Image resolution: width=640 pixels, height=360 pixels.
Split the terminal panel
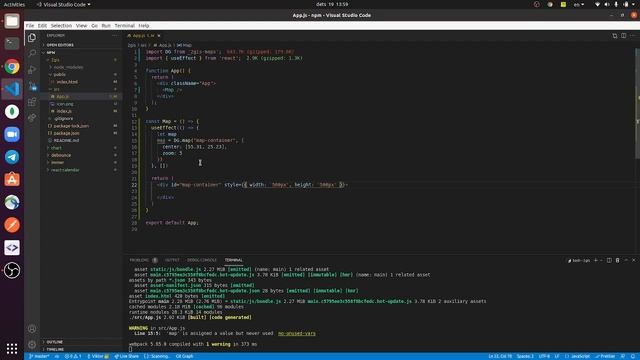[609, 260]
